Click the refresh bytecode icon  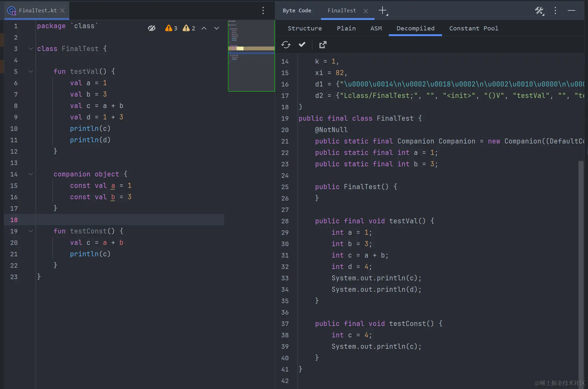[x=286, y=45]
